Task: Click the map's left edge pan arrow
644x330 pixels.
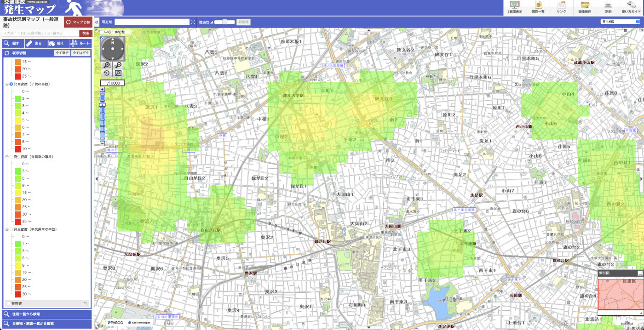Action: coord(96,178)
